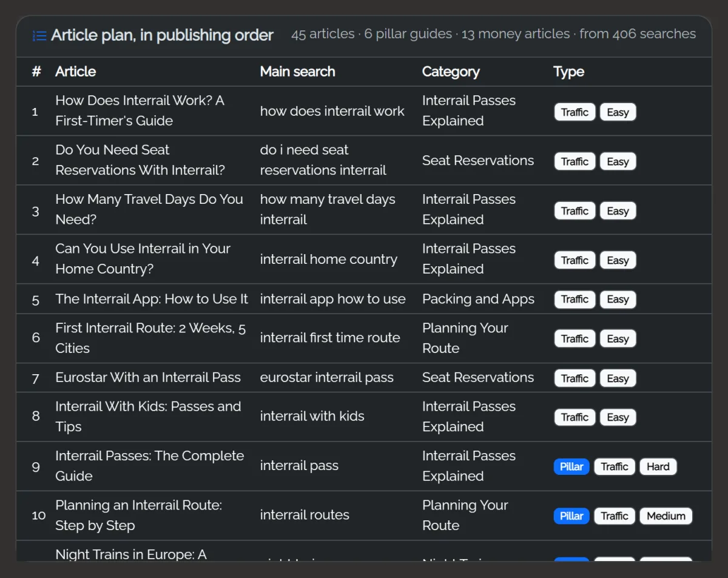
Task: Select 'Do You Need Seat Reservations With Interrail?' title
Action: [140, 160]
